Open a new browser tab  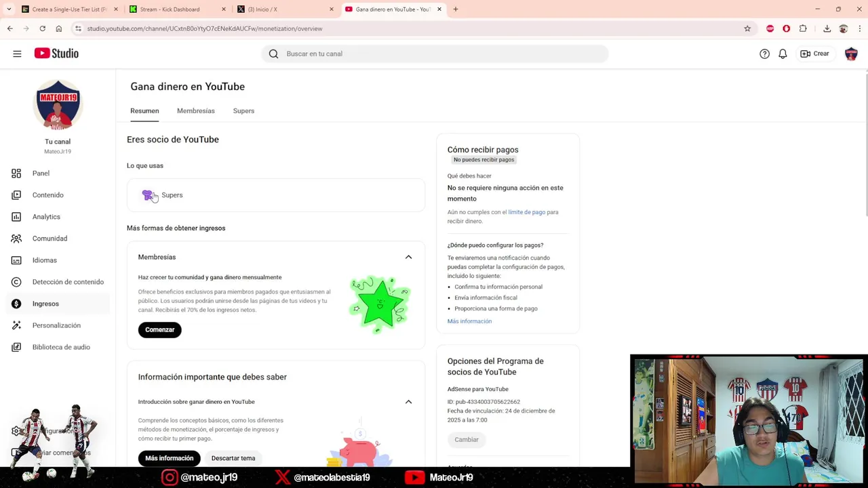coord(456,9)
